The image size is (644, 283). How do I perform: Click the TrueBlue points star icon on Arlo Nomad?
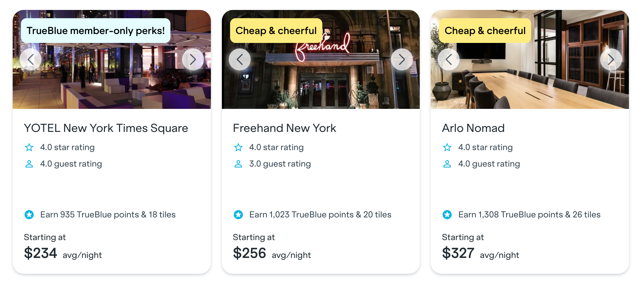(448, 215)
